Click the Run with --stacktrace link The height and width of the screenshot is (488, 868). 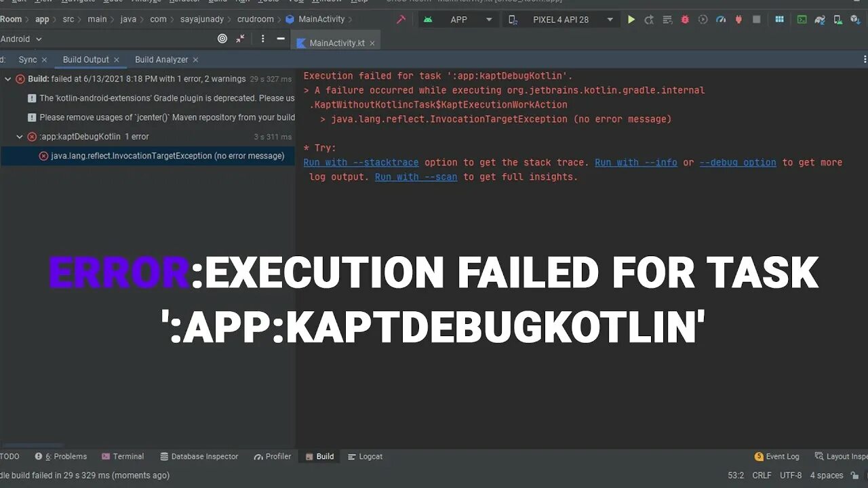pos(361,163)
